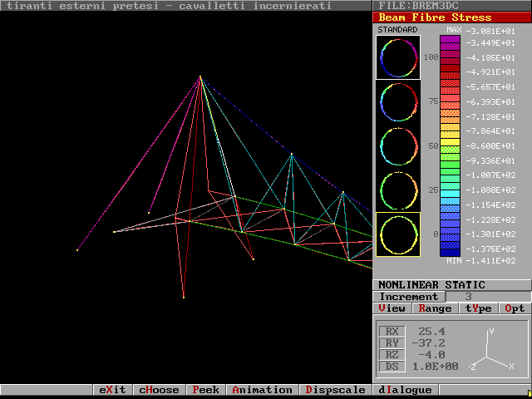Image resolution: width=532 pixels, height=399 pixels.
Task: Click the RZ value -4.0
Action: pyautogui.click(x=431, y=355)
